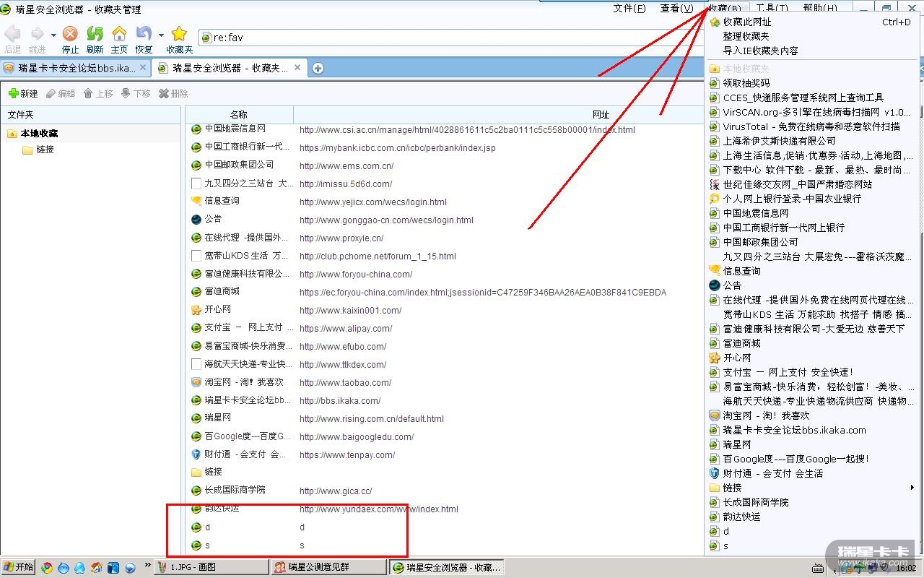Open the 查看(V) menu
Screen dimensions: 924x578
pyautogui.click(x=677, y=8)
